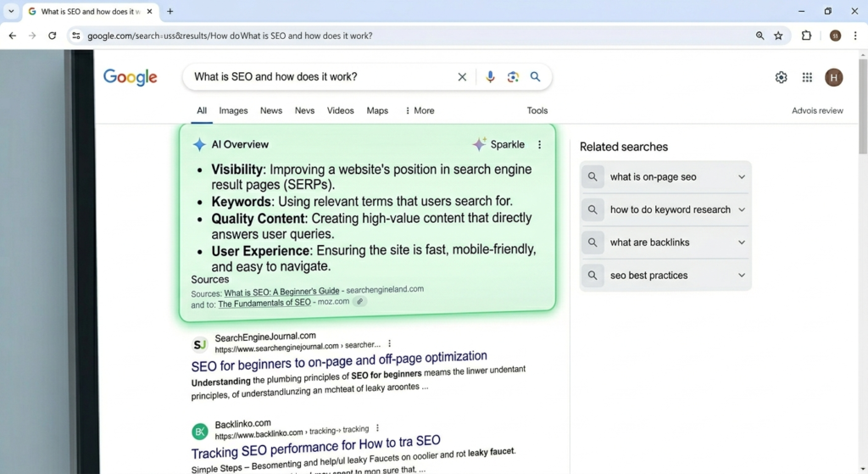This screenshot has width=868, height=474.
Task: Click the Advois review link
Action: 817,111
